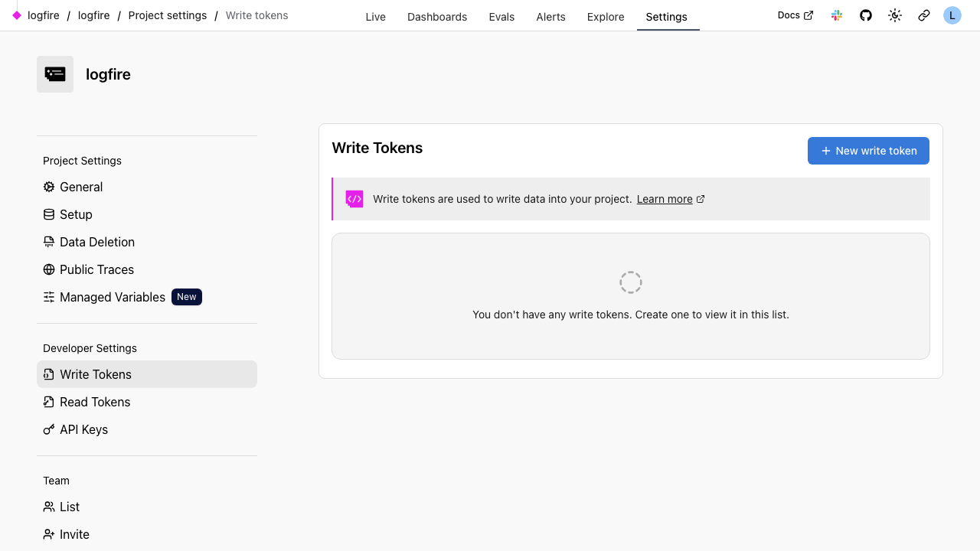980x551 pixels.
Task: Select the Alerts tab
Action: 550,17
